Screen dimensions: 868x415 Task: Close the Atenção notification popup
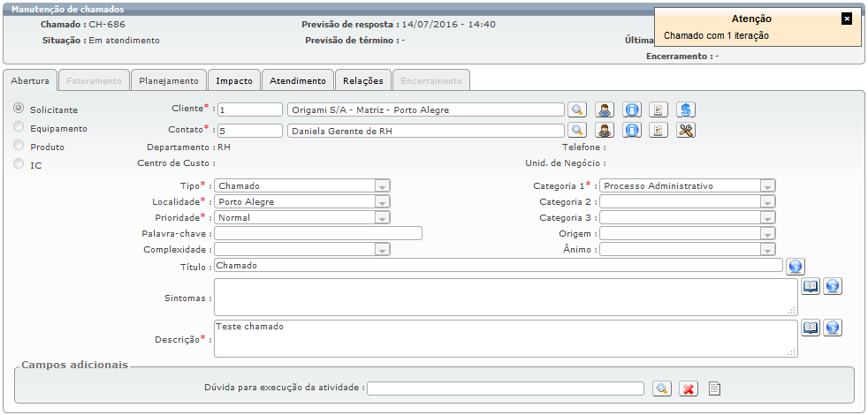pyautogui.click(x=846, y=18)
